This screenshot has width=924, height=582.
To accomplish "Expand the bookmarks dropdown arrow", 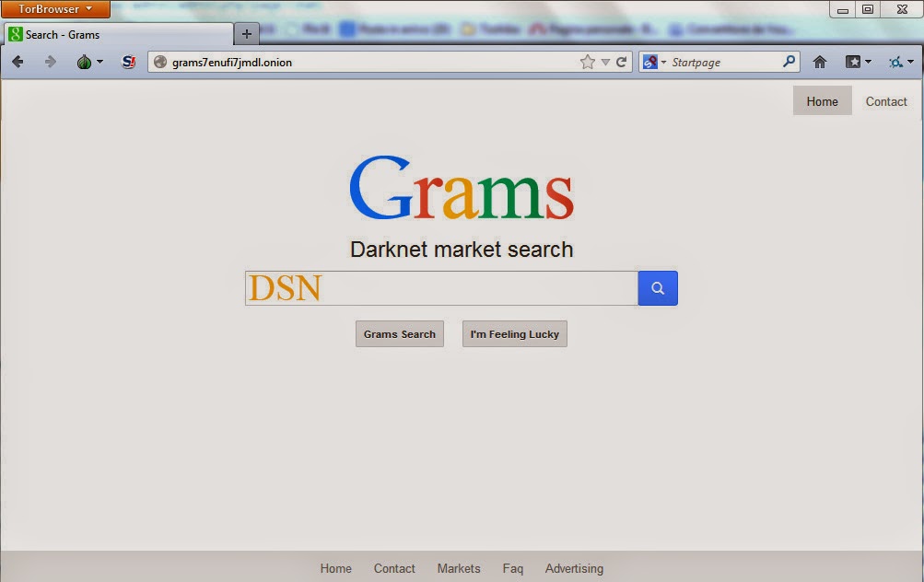I will pos(868,62).
